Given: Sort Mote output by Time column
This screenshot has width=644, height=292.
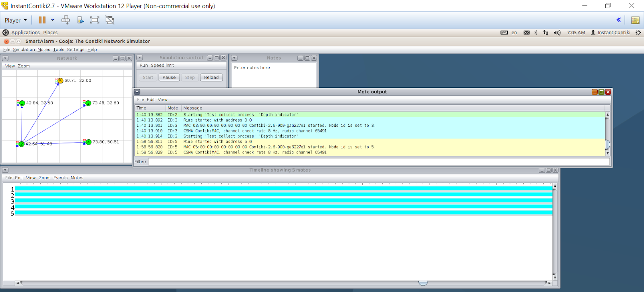Looking at the screenshot, I should pyautogui.click(x=150, y=108).
